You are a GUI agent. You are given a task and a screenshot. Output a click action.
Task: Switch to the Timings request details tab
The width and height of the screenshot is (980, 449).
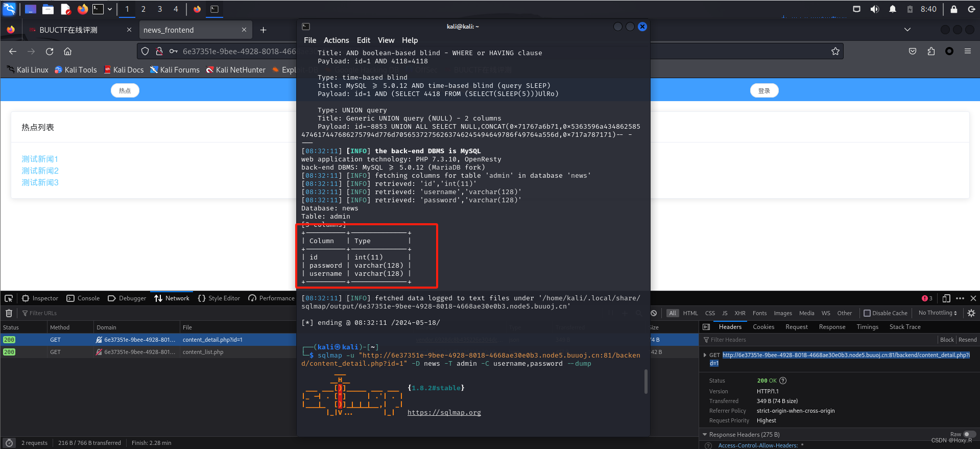[x=867, y=327]
